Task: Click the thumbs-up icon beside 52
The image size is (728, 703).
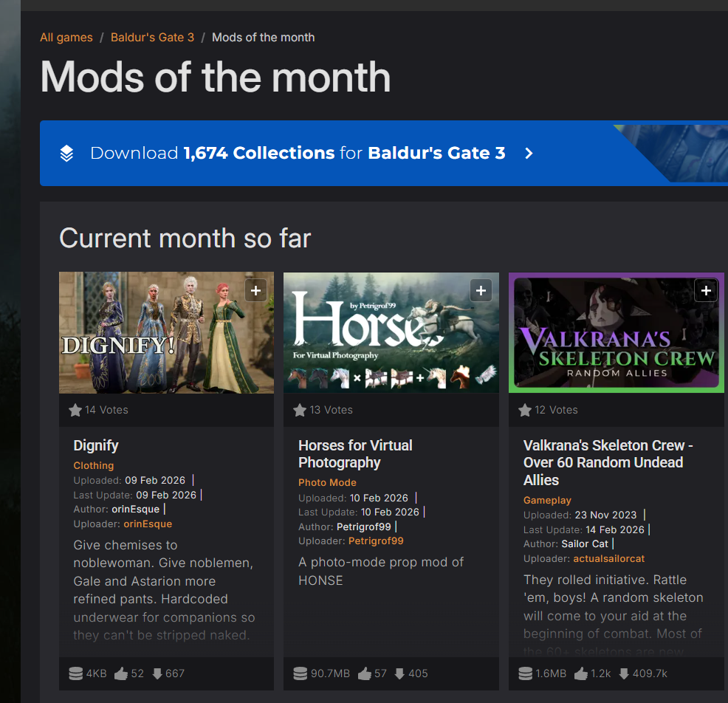Action: pos(121,673)
